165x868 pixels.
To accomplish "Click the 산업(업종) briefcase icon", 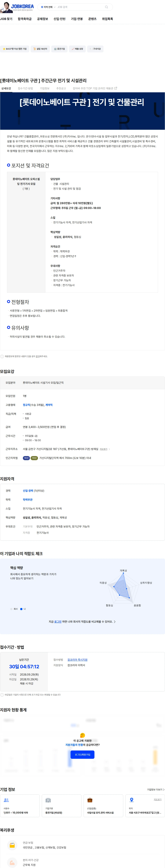I will pyautogui.click(x=90, y=800).
